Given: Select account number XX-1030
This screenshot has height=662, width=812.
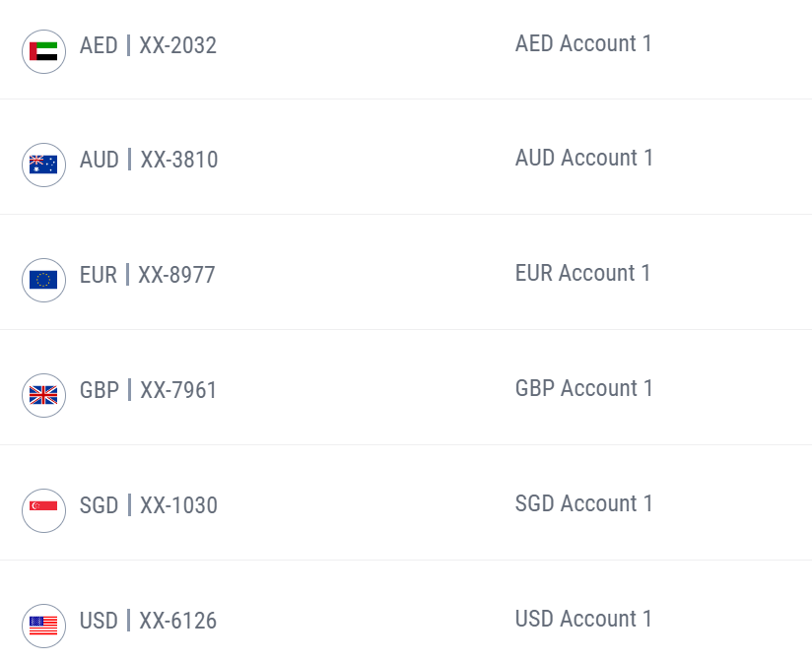Looking at the screenshot, I should point(178,505).
